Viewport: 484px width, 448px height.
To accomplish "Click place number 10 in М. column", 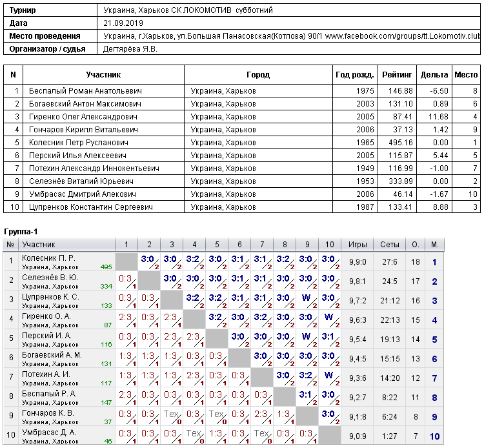I will (x=434, y=436).
